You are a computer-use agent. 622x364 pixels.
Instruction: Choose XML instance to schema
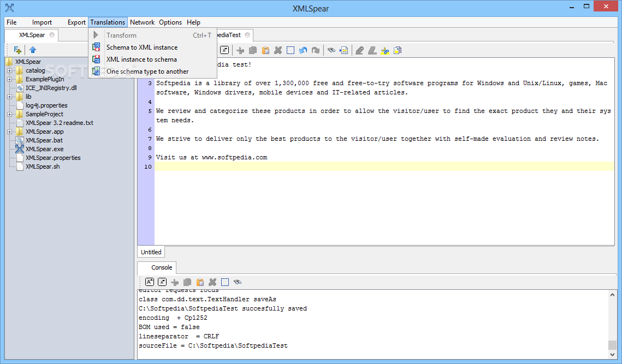click(153, 59)
